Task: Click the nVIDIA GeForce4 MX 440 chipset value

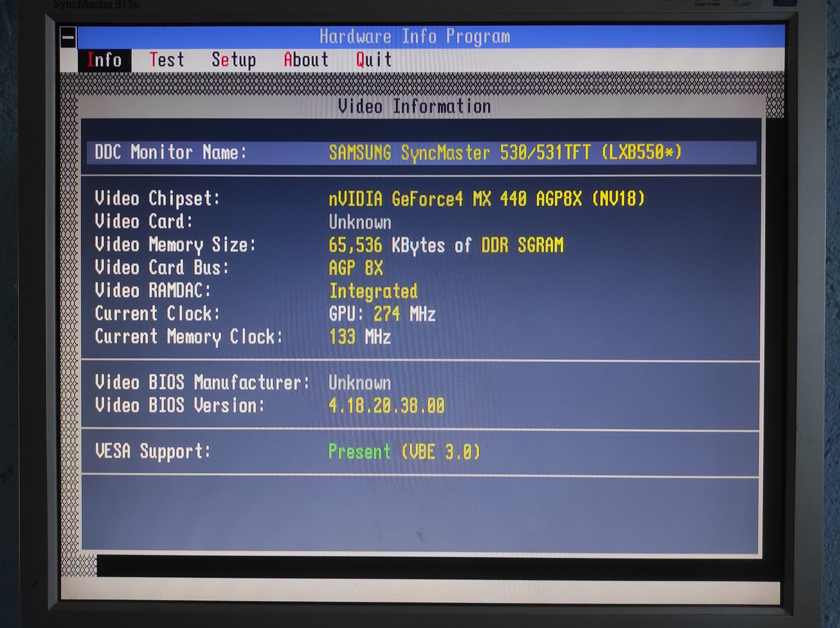Action: 486,199
